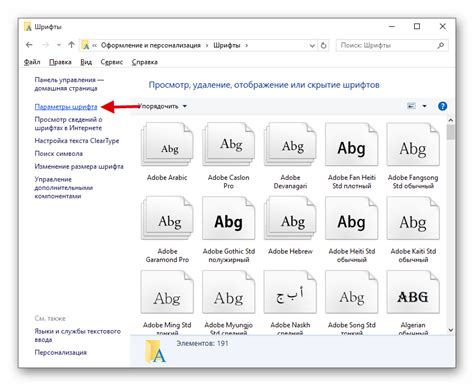Go forward with the right arrow
474x386 pixels.
coord(46,45)
